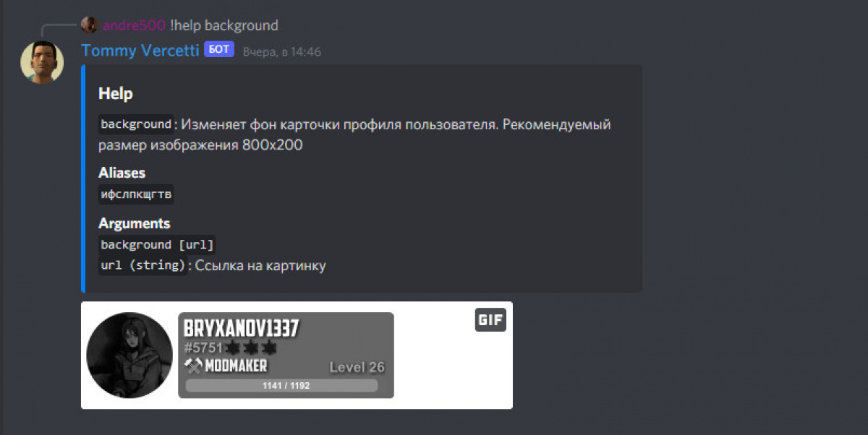
Task: Open the profile card GIF attachment
Action: click(x=297, y=356)
